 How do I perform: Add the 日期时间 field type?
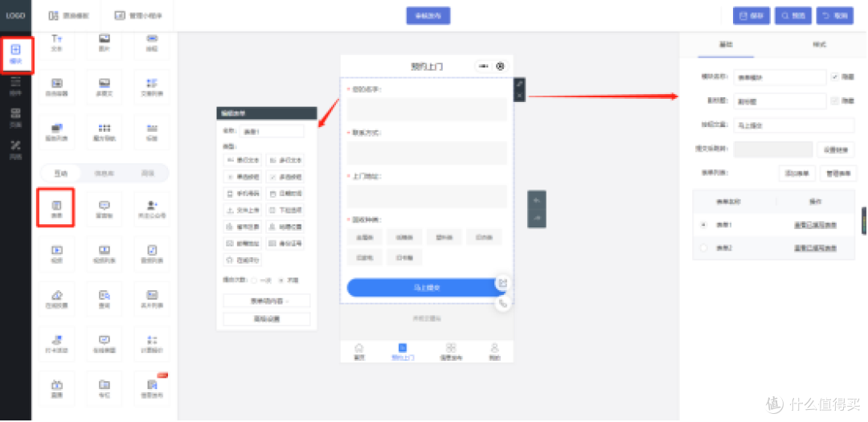(x=285, y=194)
